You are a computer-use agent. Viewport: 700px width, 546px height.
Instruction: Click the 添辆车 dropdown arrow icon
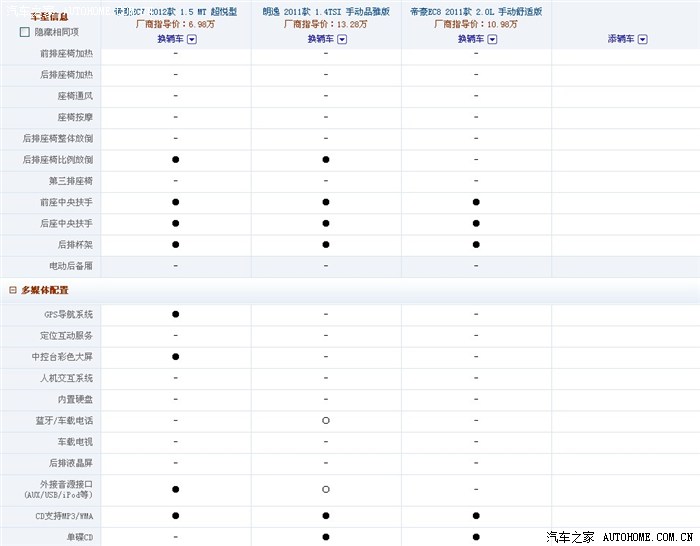coord(642,39)
